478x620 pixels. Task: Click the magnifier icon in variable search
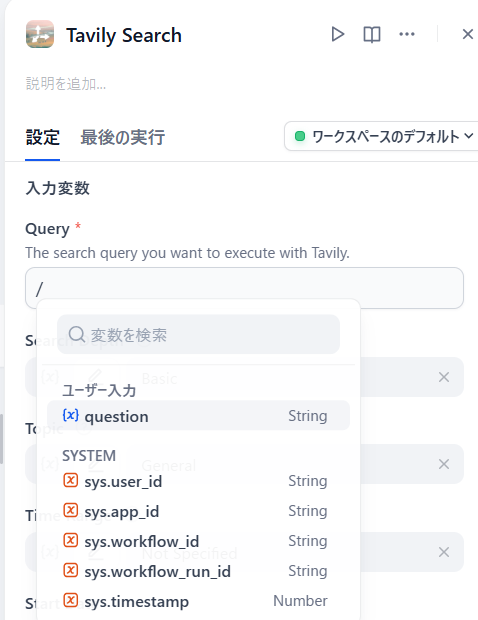click(77, 335)
